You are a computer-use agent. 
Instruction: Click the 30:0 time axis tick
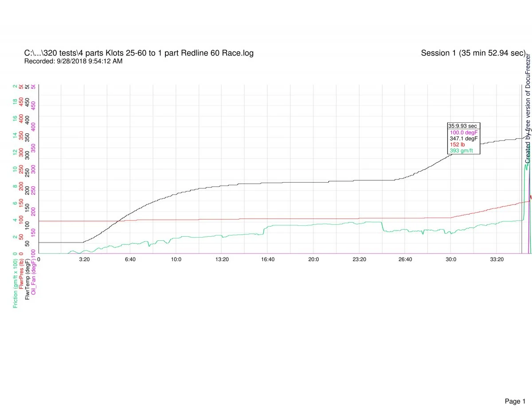(451, 259)
